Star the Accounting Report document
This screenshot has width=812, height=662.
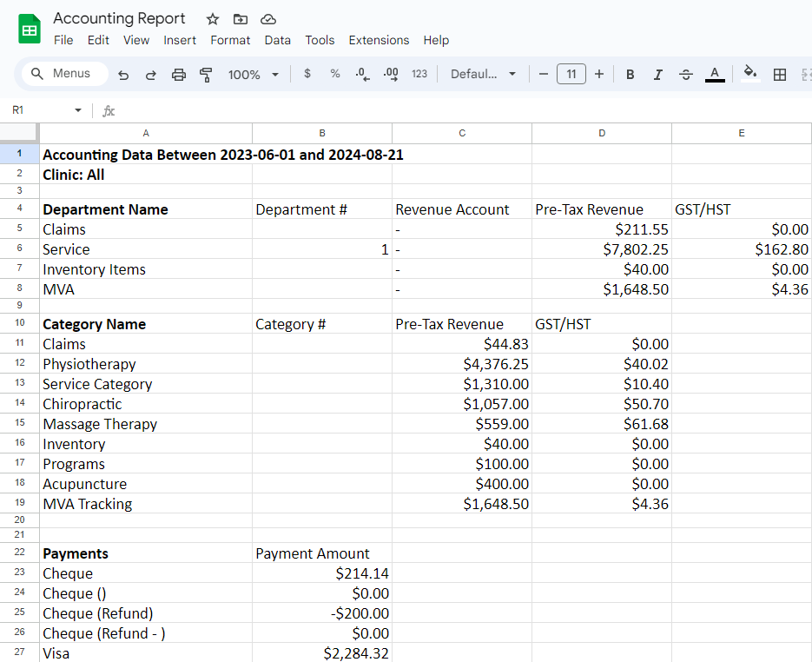(x=212, y=19)
